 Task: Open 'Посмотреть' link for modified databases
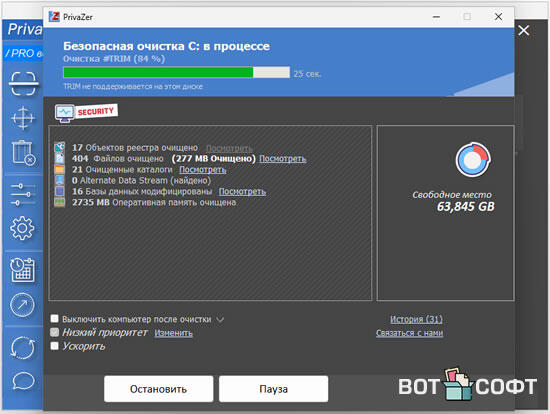[x=242, y=192]
